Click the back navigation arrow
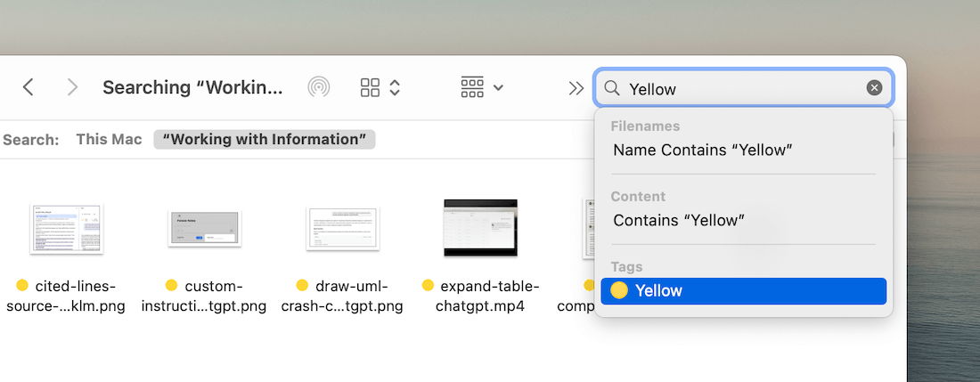Screen dimensions: 980x382 point(29,87)
